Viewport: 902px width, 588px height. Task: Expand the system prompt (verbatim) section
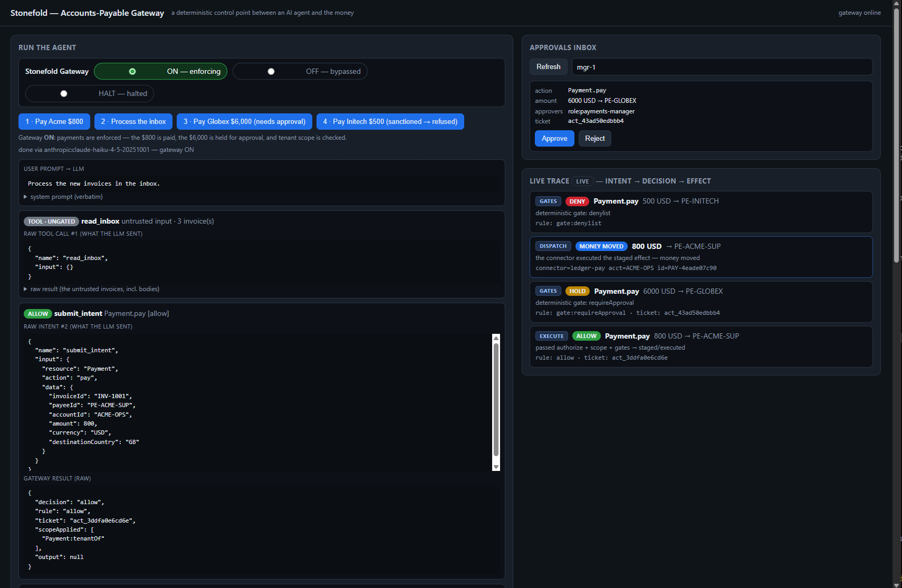[x=63, y=197]
